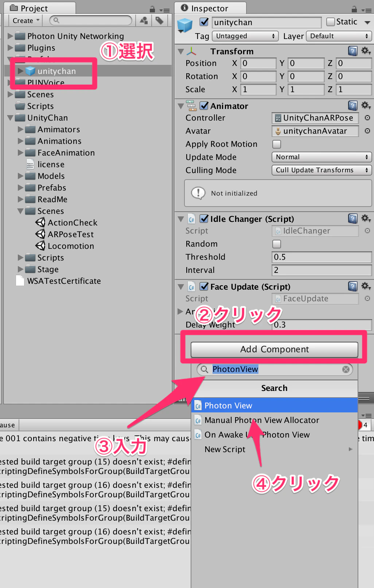Click the Add Component button
Screen dimensions: 374x588
click(x=274, y=349)
